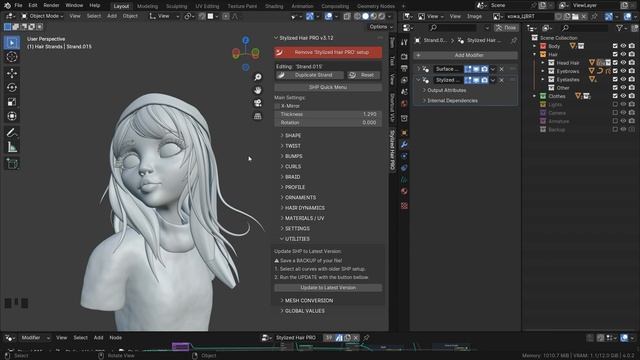Switch to Shading workspace tab
The height and width of the screenshot is (360, 640).
pos(274,6)
